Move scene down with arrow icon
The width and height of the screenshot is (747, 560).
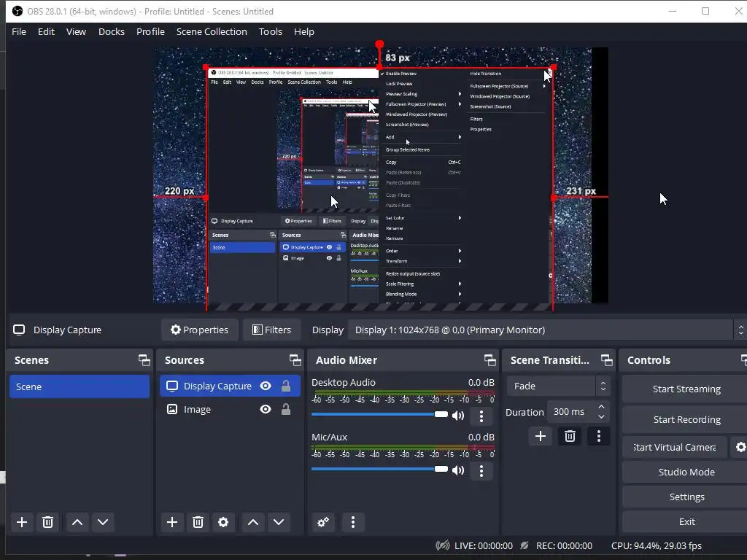coord(103,522)
